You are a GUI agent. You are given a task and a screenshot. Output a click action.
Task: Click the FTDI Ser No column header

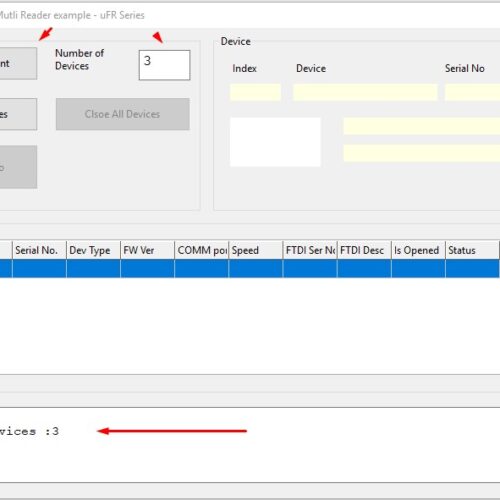(310, 250)
